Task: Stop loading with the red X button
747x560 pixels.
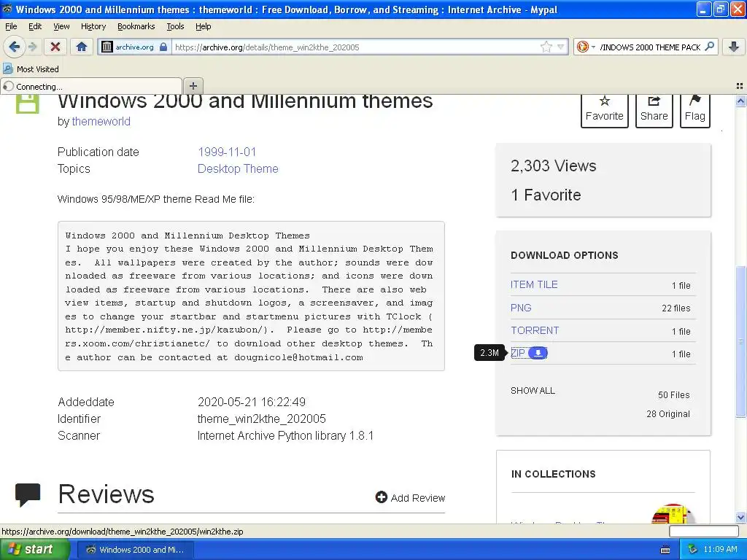Action: pyautogui.click(x=55, y=47)
